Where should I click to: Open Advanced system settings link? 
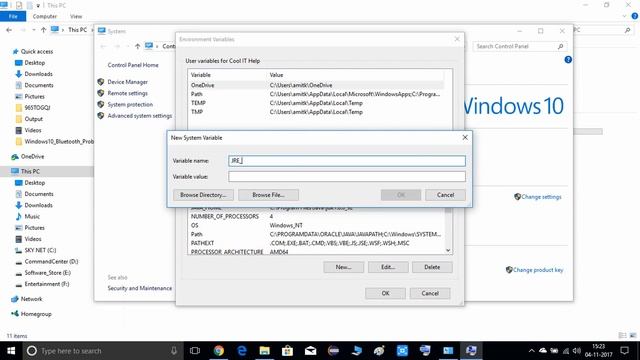click(x=140, y=116)
